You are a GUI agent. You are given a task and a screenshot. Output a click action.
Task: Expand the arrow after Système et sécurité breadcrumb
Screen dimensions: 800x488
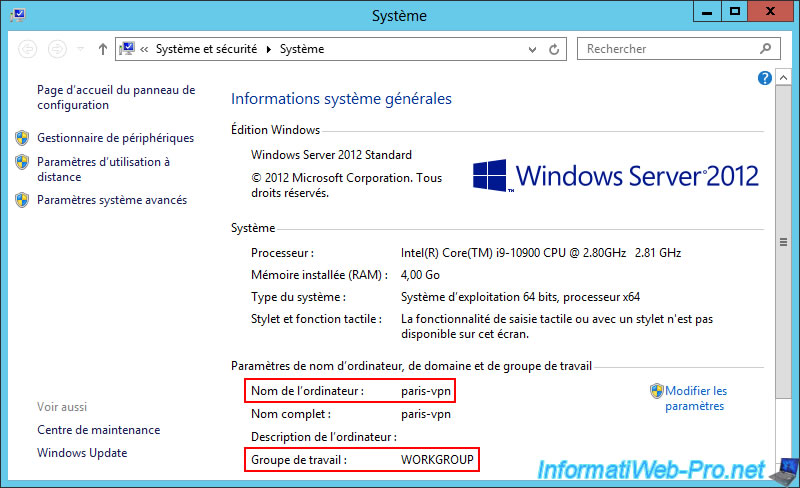[268, 49]
